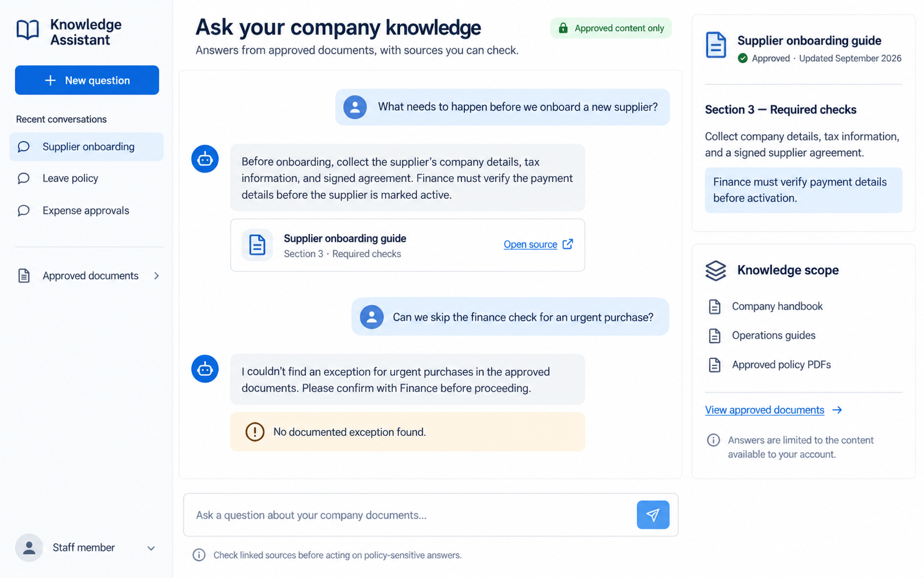Image resolution: width=924 pixels, height=578 pixels.
Task: Click the Staff member avatar
Action: 29,548
